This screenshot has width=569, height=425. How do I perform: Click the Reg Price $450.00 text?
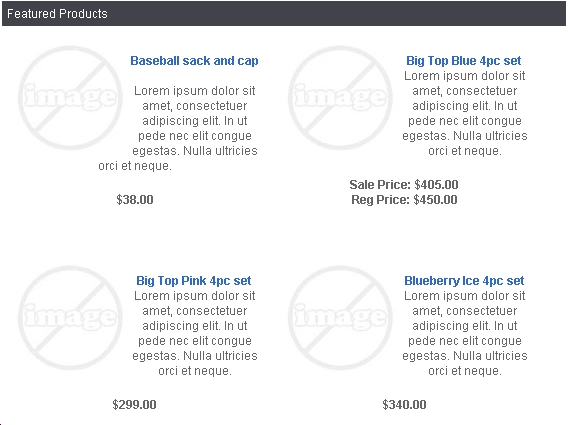tap(404, 200)
